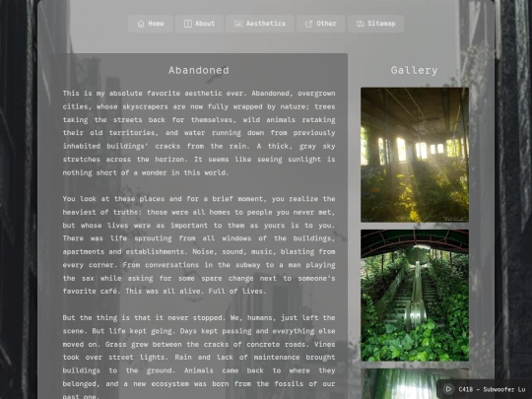Click the About panel icon

coord(187,24)
